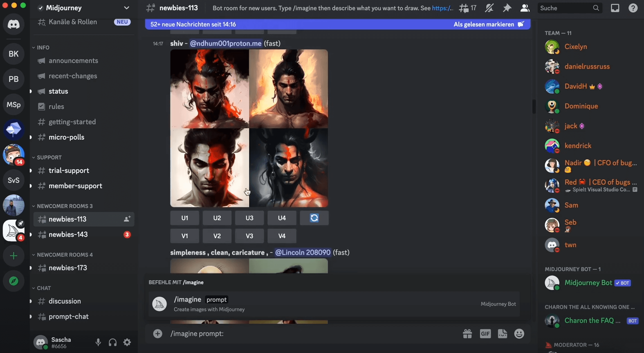Open Kanäle & Rollen
Image resolution: width=644 pixels, height=353 pixels.
pyautogui.click(x=84, y=22)
